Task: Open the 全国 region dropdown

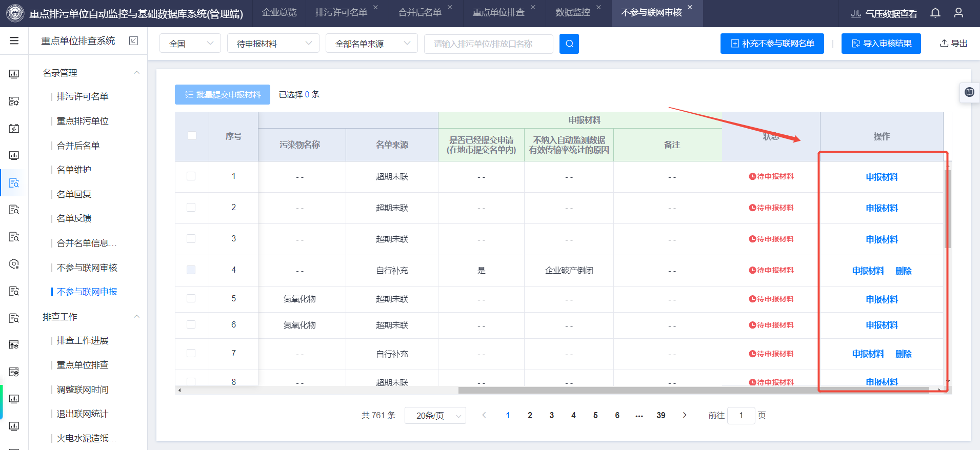Action: click(x=190, y=44)
